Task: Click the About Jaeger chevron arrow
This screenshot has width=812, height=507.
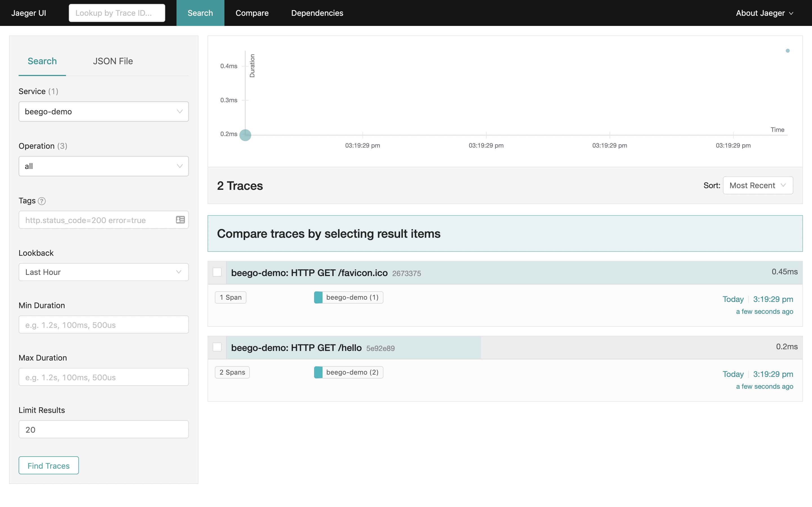Action: click(791, 14)
